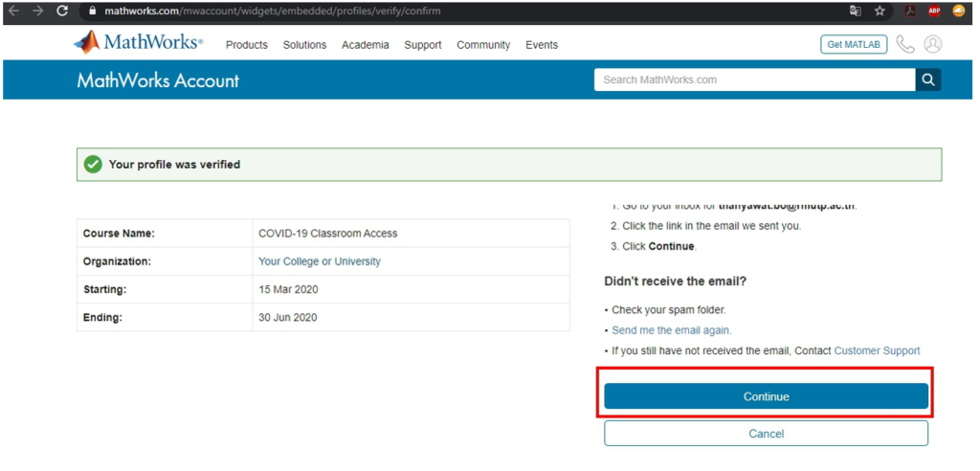Click the Send me the email again link
Viewport: 980px width, 471px height.
[671, 330]
